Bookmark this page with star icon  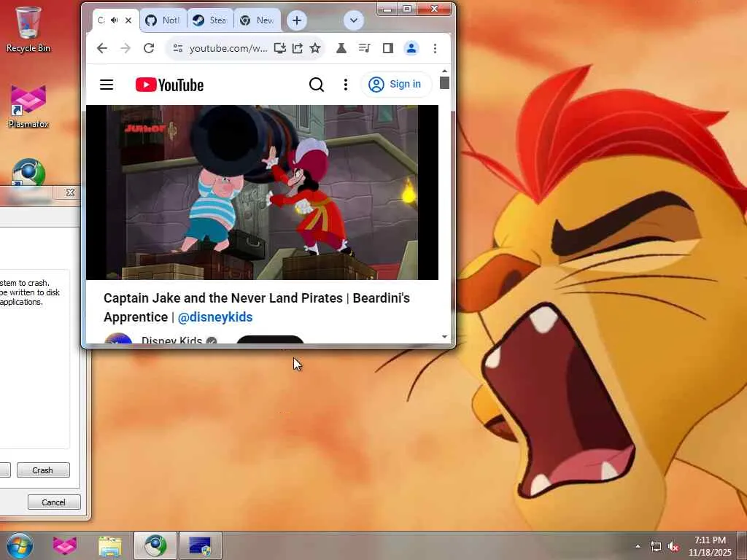315,48
